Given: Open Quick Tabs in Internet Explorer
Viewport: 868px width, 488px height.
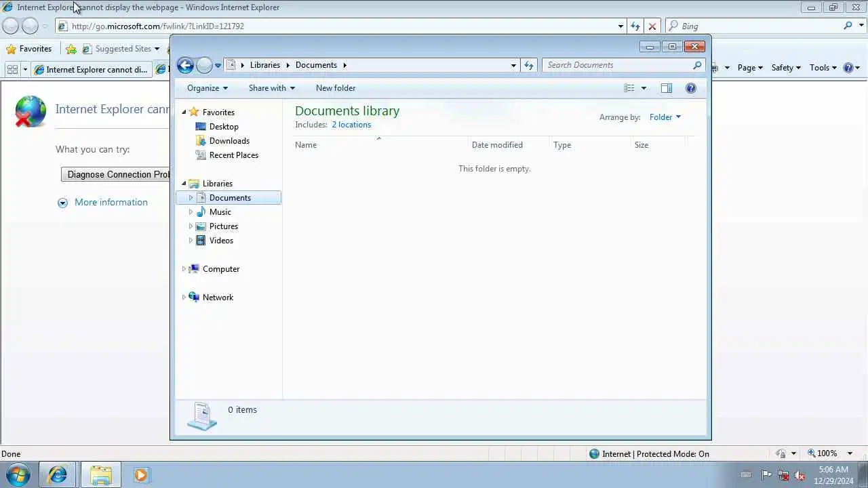Looking at the screenshot, I should (x=12, y=69).
